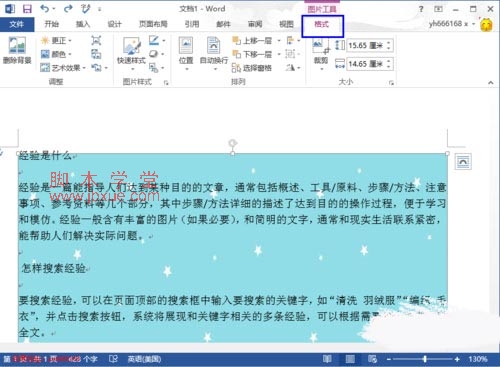Open the 颜色 (Color) dropdown
Image resolution: width=500 pixels, height=367 pixels.
(56, 54)
